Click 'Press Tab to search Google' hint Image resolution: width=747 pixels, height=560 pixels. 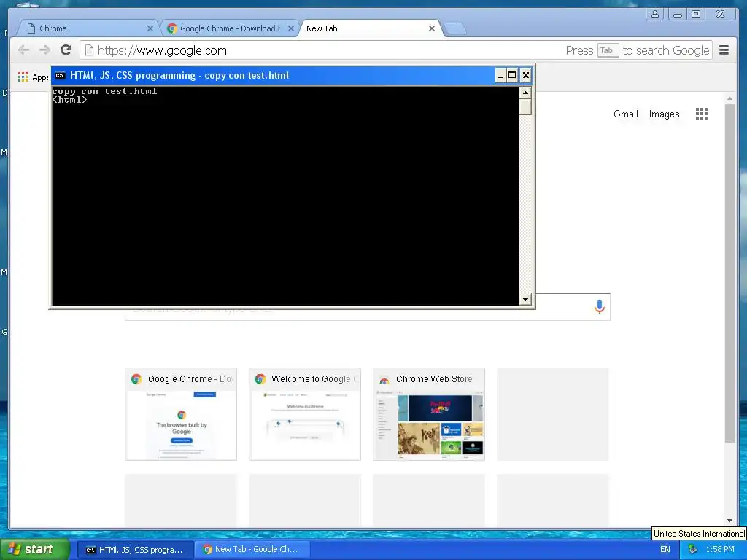[638, 50]
